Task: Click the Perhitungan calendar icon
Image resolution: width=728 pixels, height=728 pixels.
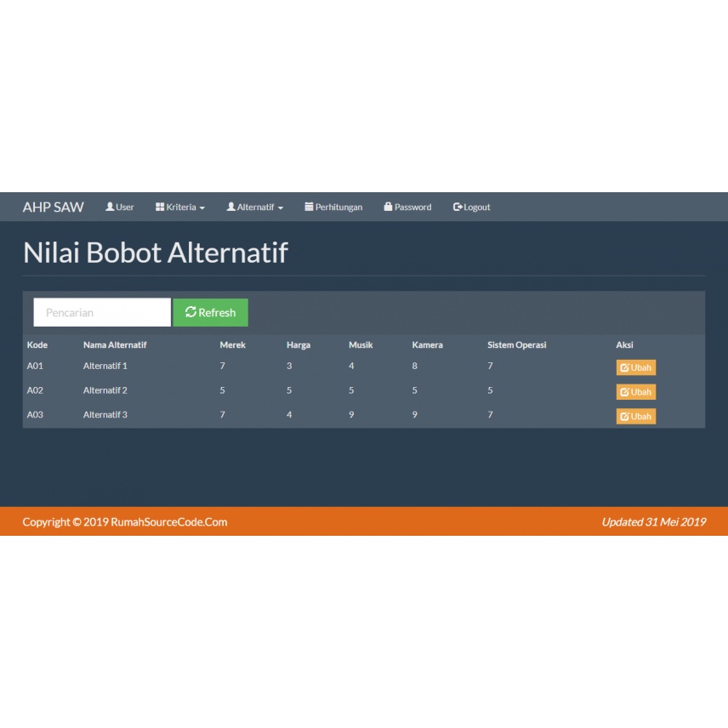Action: [309, 207]
